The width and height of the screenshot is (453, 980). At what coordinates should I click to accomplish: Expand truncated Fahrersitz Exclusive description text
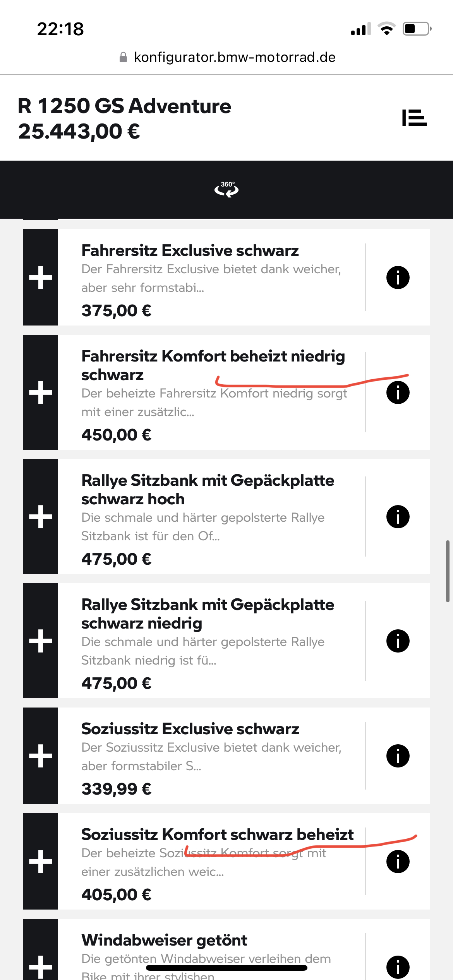(x=211, y=278)
